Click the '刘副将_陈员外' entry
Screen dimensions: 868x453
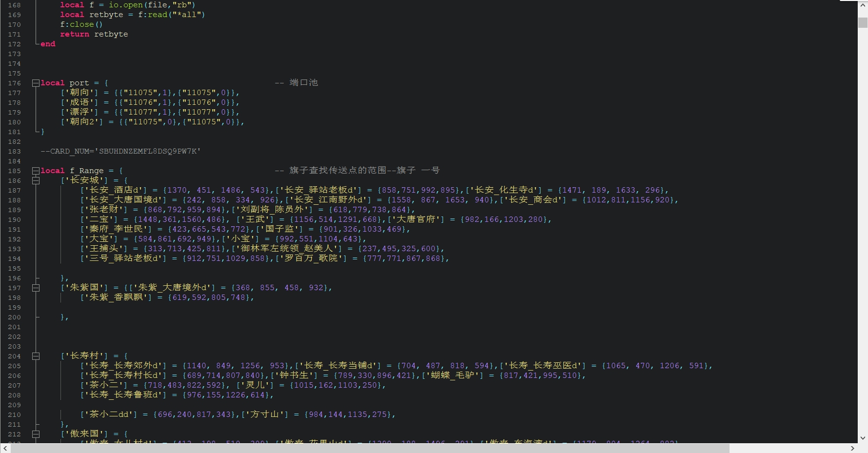point(272,210)
